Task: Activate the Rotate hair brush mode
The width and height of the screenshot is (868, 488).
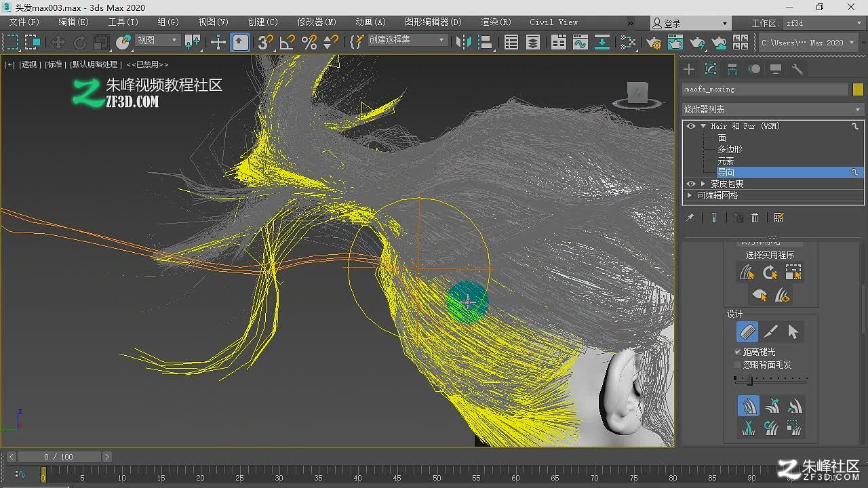Action: (771, 428)
